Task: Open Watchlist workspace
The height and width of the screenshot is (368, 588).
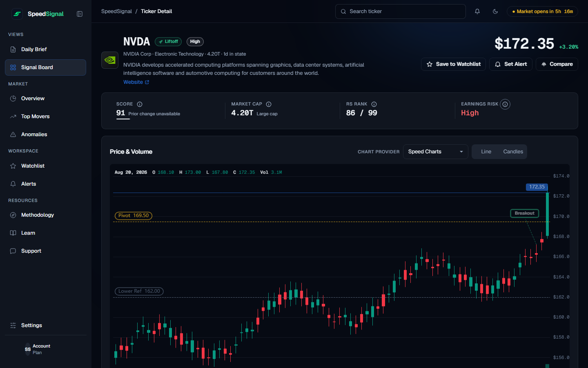Action: [x=45, y=166]
